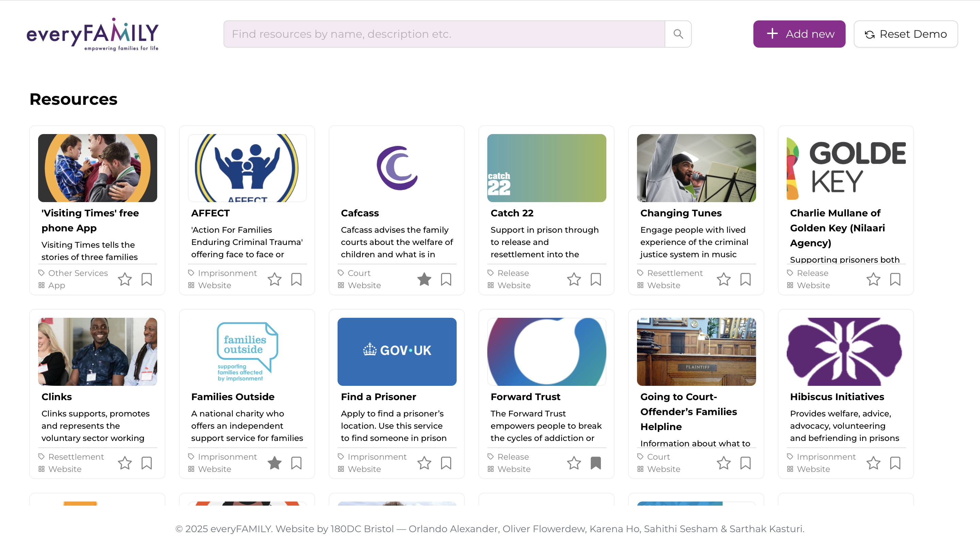The width and height of the screenshot is (980, 558).
Task: Favorite the Changing Tunes resource
Action: (723, 279)
